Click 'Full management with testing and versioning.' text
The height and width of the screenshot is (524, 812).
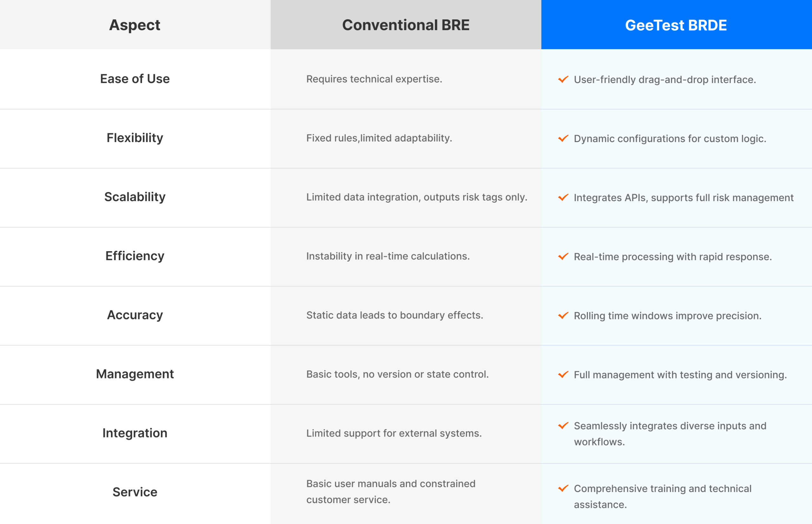(680, 375)
